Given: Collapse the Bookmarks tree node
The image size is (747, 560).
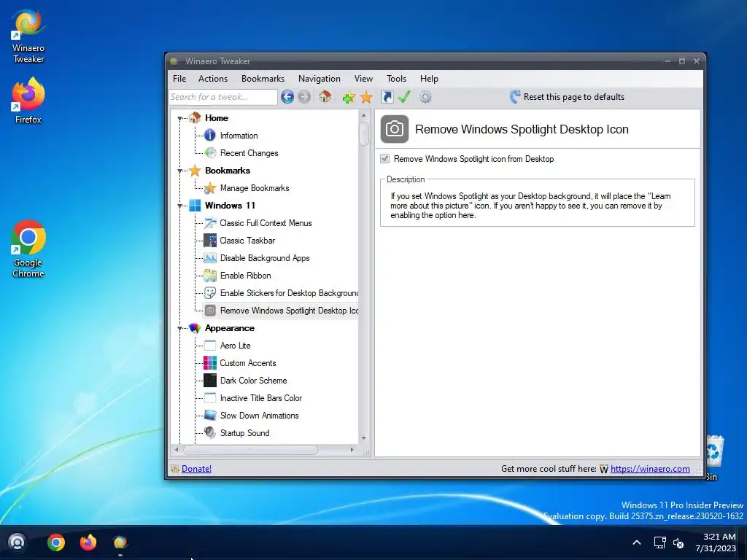Looking at the screenshot, I should pos(180,171).
